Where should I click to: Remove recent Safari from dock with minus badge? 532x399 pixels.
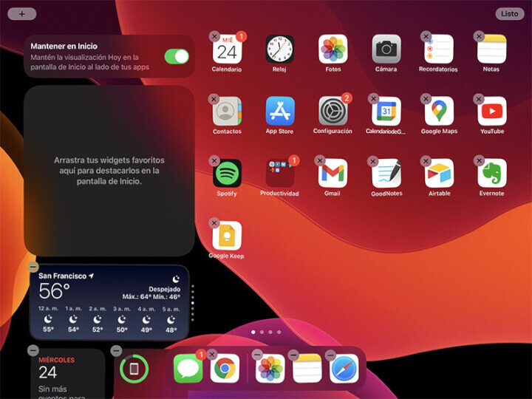click(x=330, y=355)
